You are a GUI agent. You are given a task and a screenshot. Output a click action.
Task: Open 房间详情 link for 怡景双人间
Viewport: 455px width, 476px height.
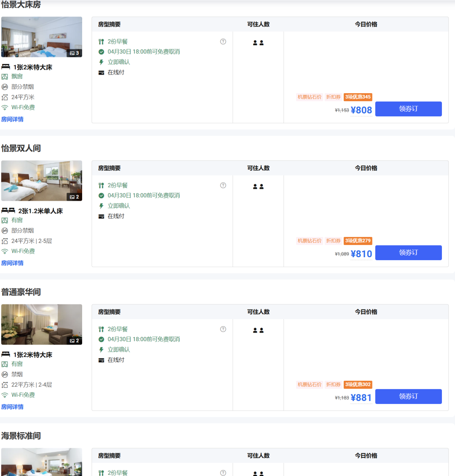(x=12, y=263)
